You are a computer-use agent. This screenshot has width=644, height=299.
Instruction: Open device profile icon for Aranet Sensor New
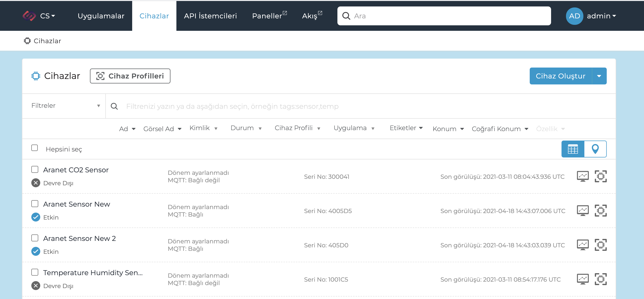[x=600, y=211]
